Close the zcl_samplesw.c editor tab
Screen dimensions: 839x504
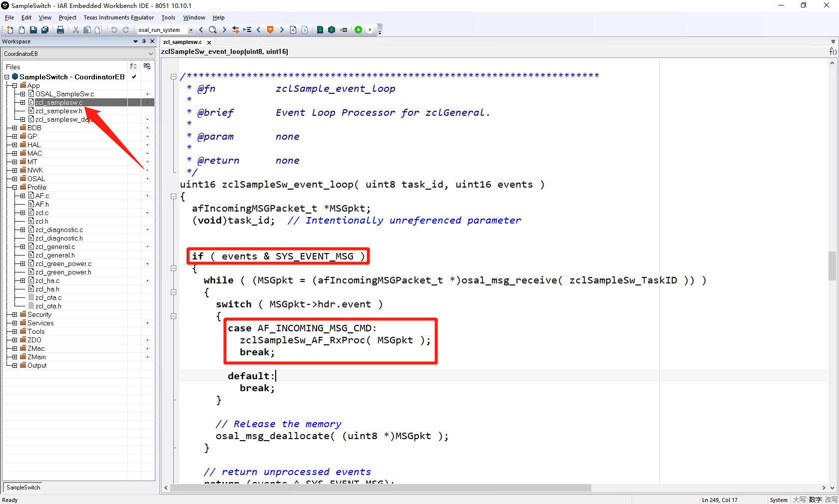click(x=209, y=42)
